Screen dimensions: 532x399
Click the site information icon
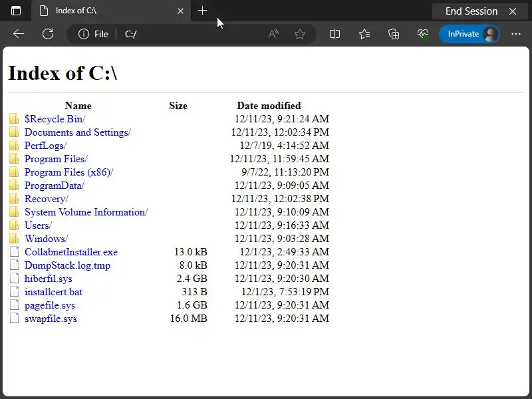point(84,34)
